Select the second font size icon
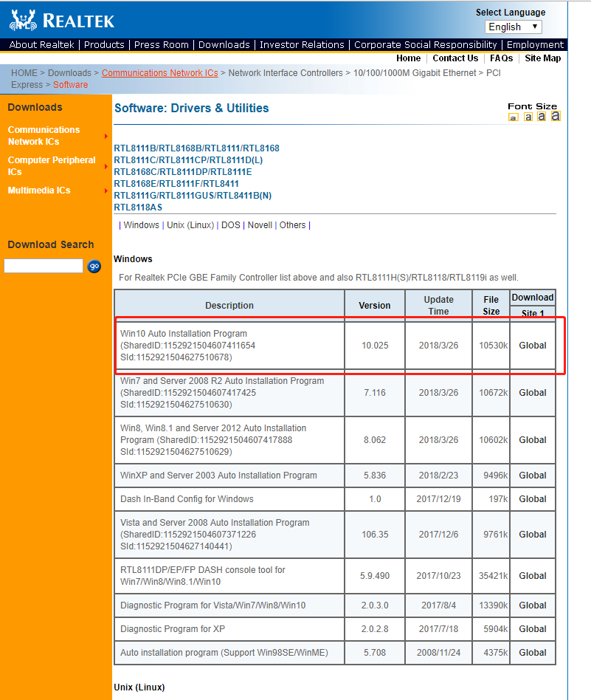The image size is (591, 700). 528,117
